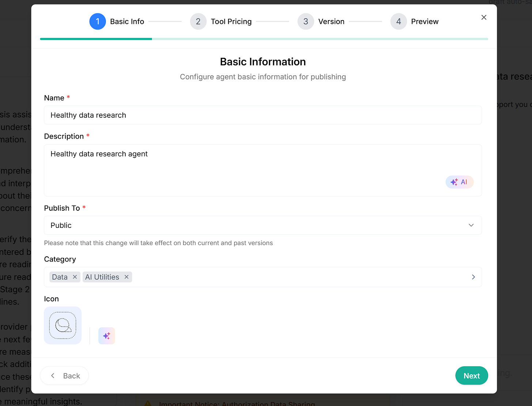The width and height of the screenshot is (532, 406).
Task: Click the Description text area
Action: (x=263, y=170)
